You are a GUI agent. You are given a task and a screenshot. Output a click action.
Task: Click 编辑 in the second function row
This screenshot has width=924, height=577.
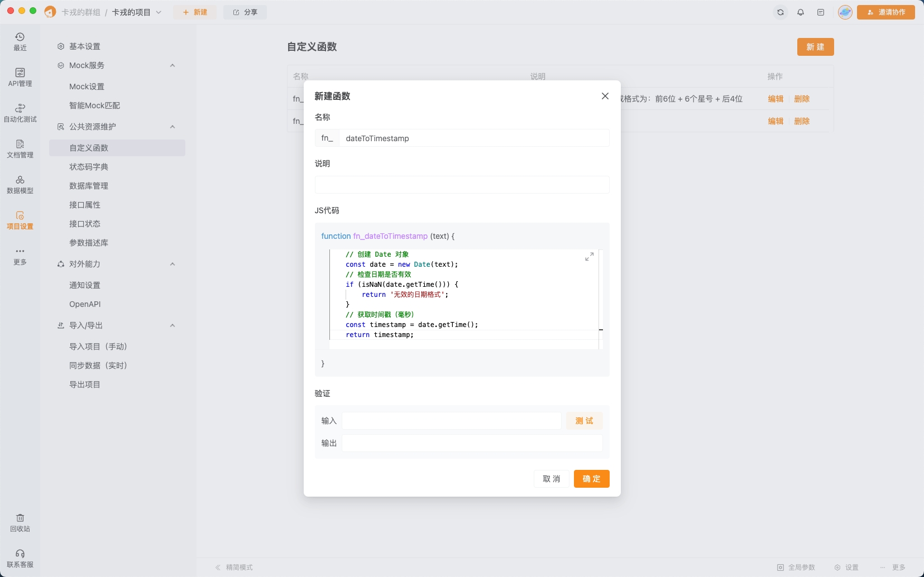click(775, 121)
